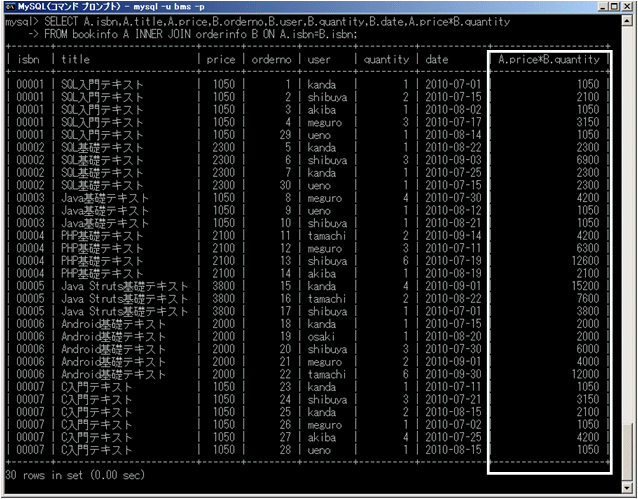Click the date 2010-09-30
The image size is (638, 499).
pos(453,374)
